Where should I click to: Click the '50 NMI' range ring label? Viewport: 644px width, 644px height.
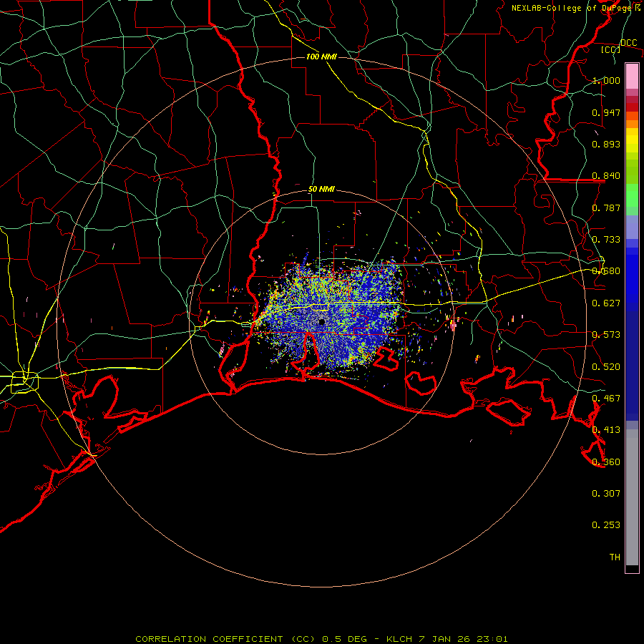(x=321, y=189)
